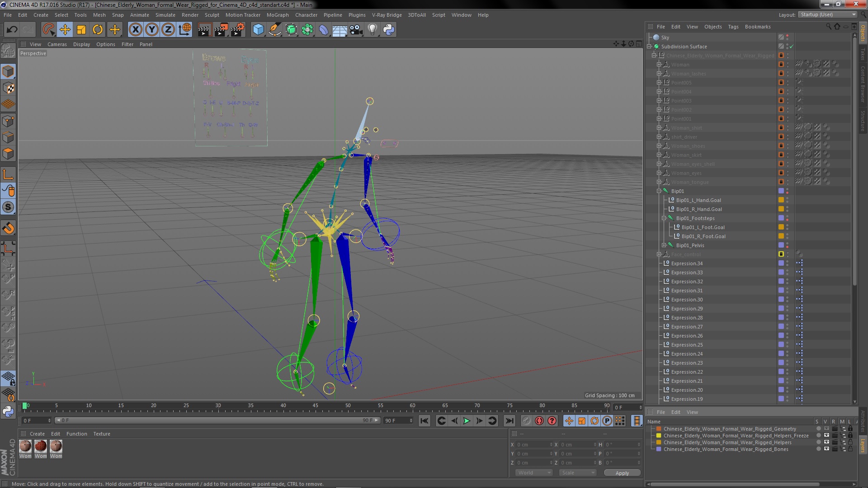This screenshot has width=868, height=488.
Task: Collapse the Subdivision Surface tree node
Action: pyautogui.click(x=650, y=47)
